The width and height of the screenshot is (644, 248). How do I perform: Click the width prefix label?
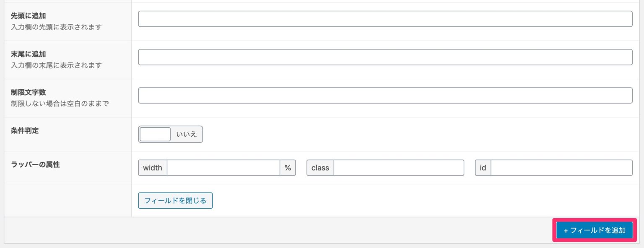[x=153, y=168]
